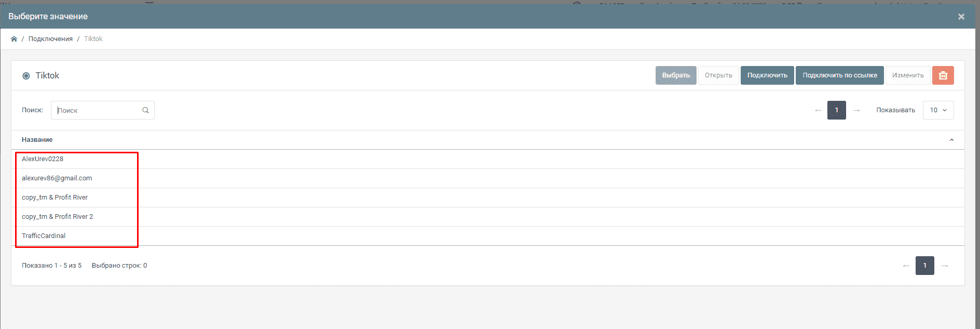
Task: Click the Tiktok radio circle icon
Action: click(x=26, y=76)
